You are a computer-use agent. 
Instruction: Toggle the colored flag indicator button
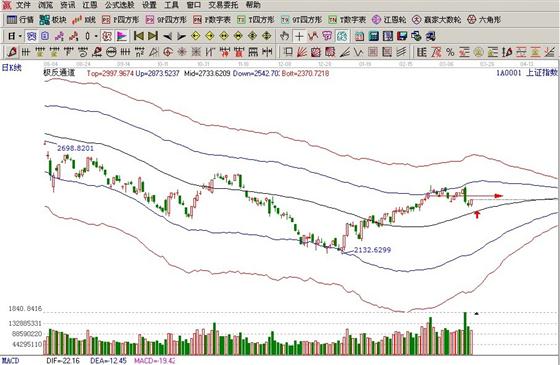coord(122,36)
